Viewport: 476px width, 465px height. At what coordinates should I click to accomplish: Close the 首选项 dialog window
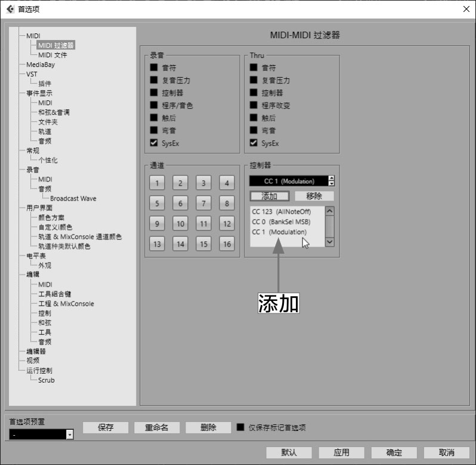tap(466, 9)
